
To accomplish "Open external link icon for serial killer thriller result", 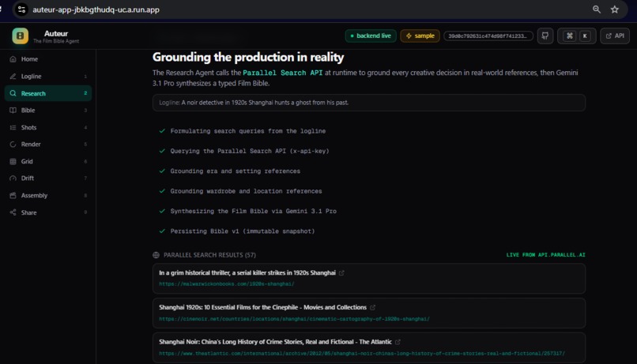I will coord(341,273).
